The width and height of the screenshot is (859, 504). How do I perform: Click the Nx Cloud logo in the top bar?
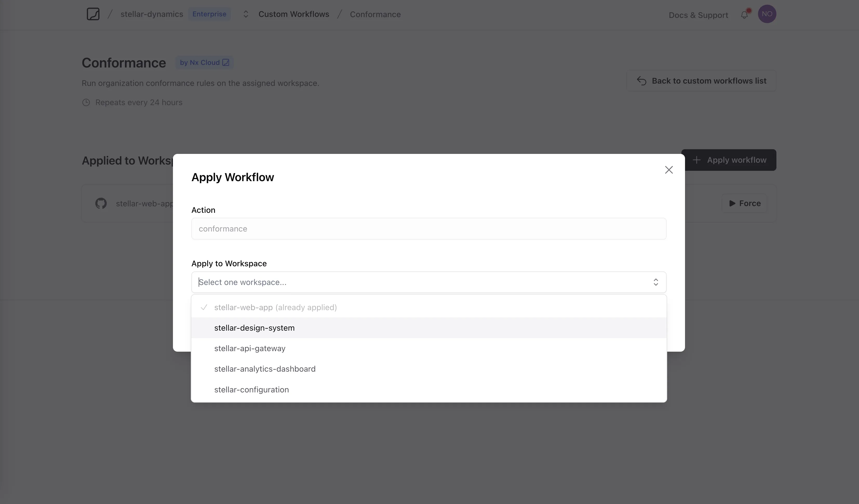click(93, 14)
